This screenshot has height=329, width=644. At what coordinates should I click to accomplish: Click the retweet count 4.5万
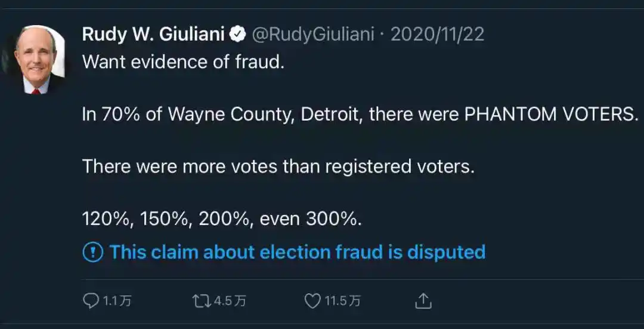pyautogui.click(x=230, y=301)
